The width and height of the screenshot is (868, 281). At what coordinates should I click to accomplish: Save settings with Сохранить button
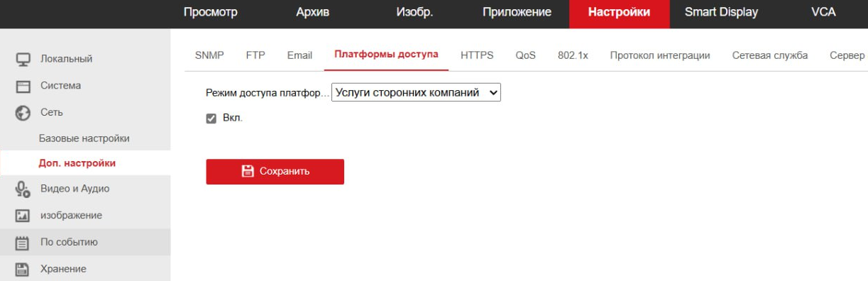click(x=275, y=172)
